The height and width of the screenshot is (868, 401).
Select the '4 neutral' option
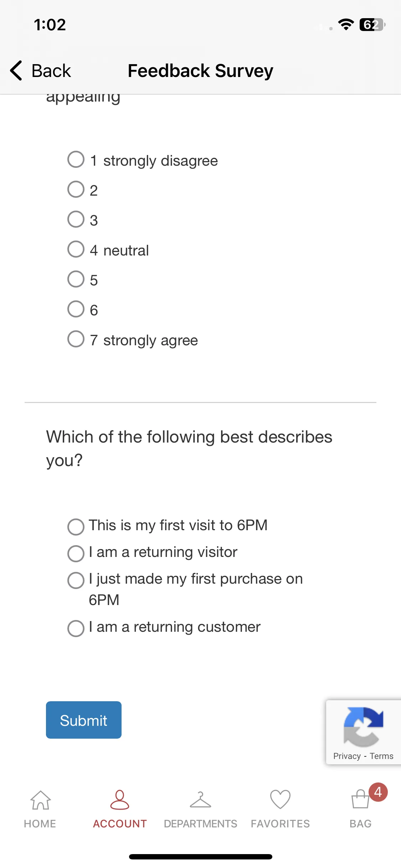click(x=76, y=249)
